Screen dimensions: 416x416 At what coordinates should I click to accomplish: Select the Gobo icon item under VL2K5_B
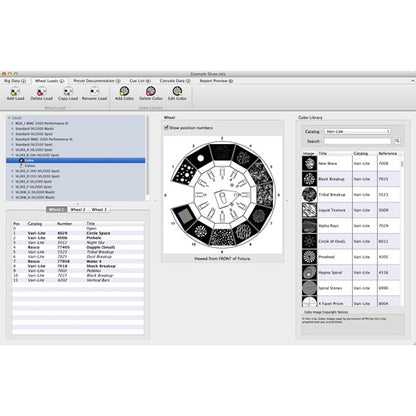(21, 160)
